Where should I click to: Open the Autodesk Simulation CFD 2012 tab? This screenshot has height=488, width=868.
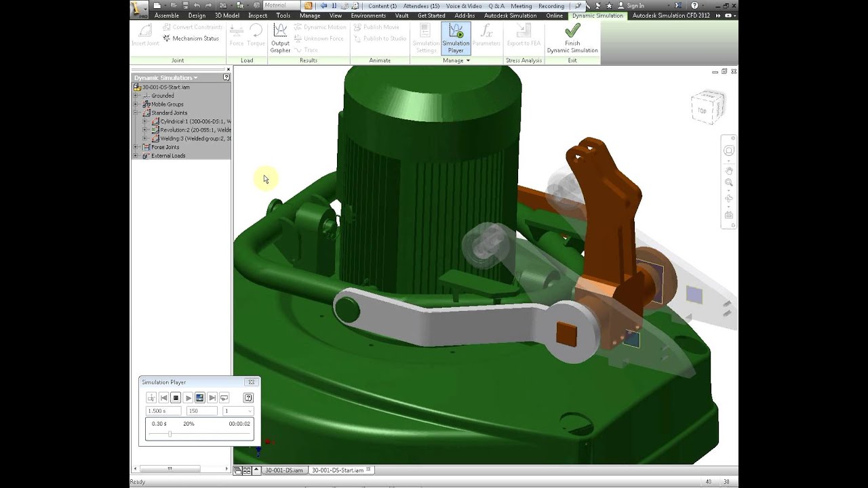(x=671, y=16)
